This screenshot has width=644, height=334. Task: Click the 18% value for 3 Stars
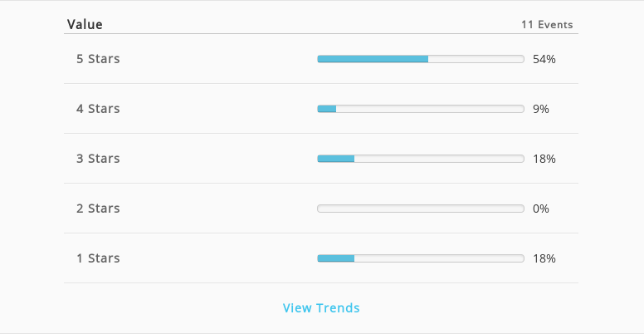[x=544, y=159]
